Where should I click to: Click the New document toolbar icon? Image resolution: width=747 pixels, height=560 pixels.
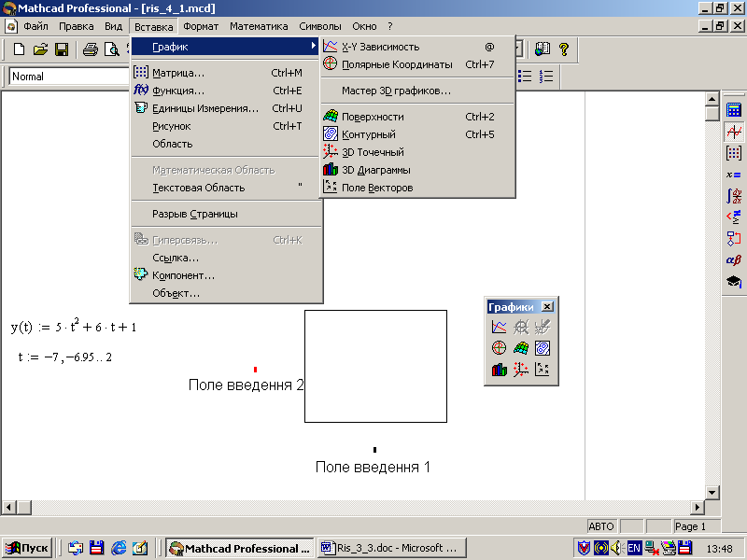click(x=19, y=49)
